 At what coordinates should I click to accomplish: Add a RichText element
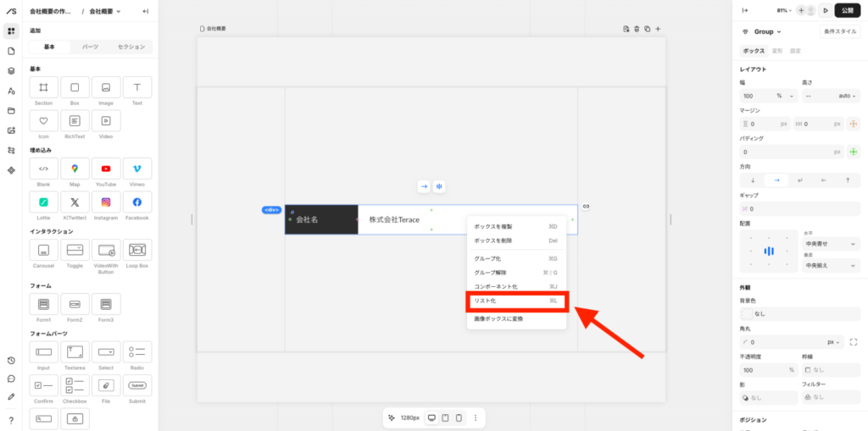click(75, 121)
